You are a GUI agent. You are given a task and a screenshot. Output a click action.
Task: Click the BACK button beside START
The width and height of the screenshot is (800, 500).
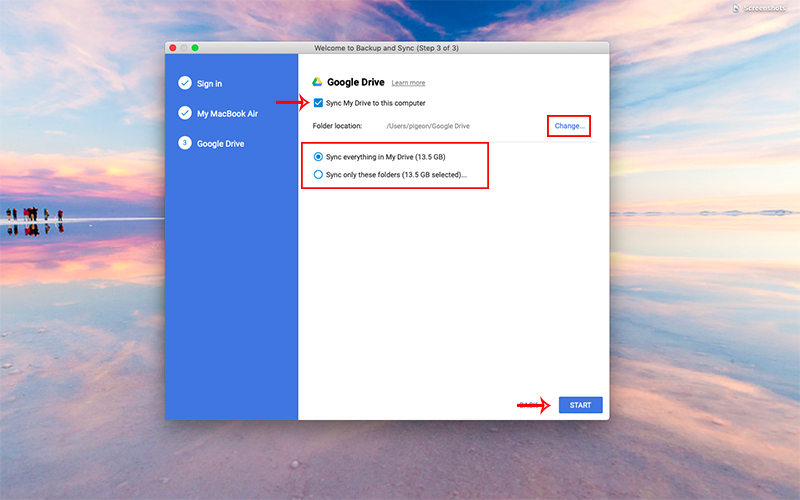click(530, 405)
